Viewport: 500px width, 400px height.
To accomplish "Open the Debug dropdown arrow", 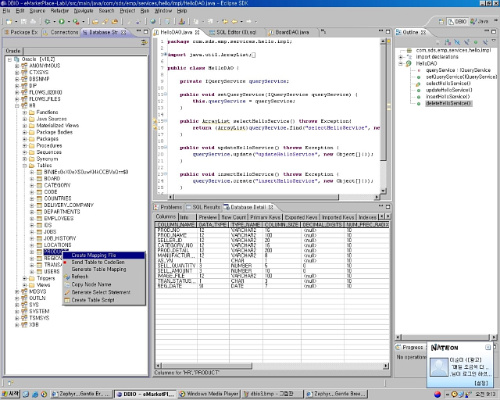I will point(54,22).
